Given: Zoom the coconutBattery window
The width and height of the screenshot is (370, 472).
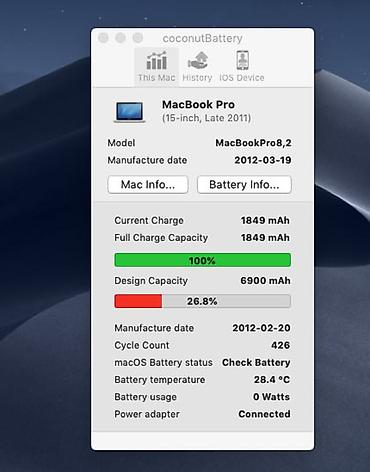Looking at the screenshot, I should click(x=138, y=38).
